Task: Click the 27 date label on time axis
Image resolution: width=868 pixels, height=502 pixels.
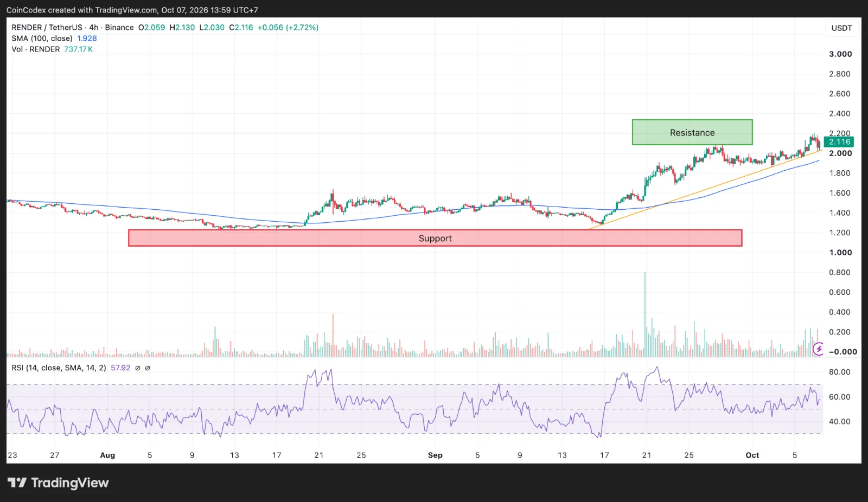Action: [x=54, y=455]
